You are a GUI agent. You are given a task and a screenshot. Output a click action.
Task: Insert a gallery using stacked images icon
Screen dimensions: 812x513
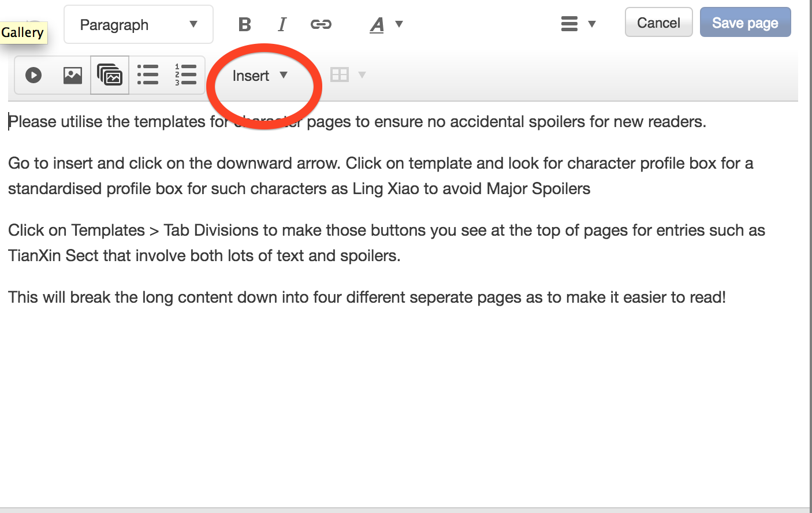(110, 75)
